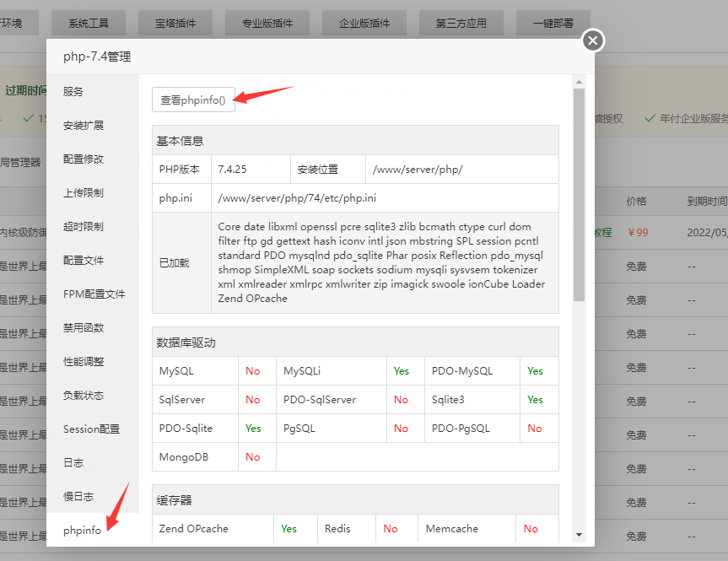Click the ¥99 price in background table

click(x=638, y=233)
